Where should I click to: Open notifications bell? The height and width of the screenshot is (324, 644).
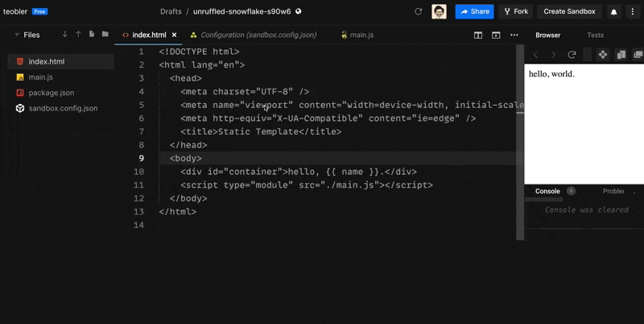[x=613, y=12]
